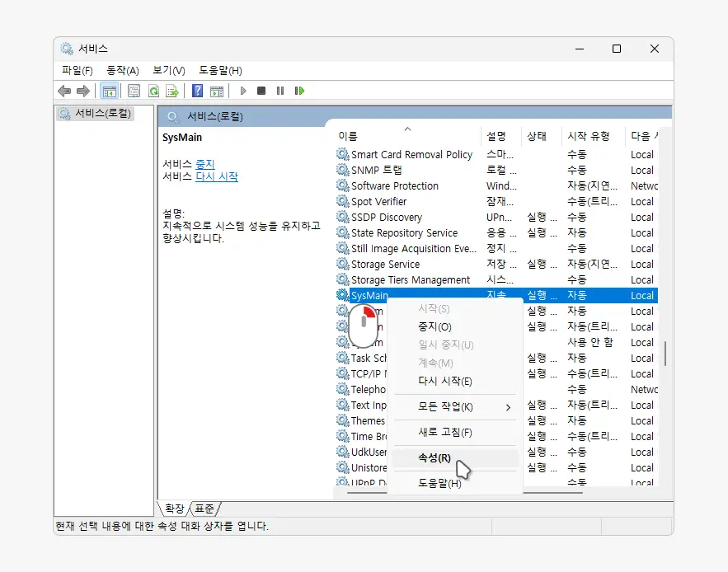Click the Refresh toolbar icon
The height and width of the screenshot is (572, 728).
pyautogui.click(x=153, y=91)
